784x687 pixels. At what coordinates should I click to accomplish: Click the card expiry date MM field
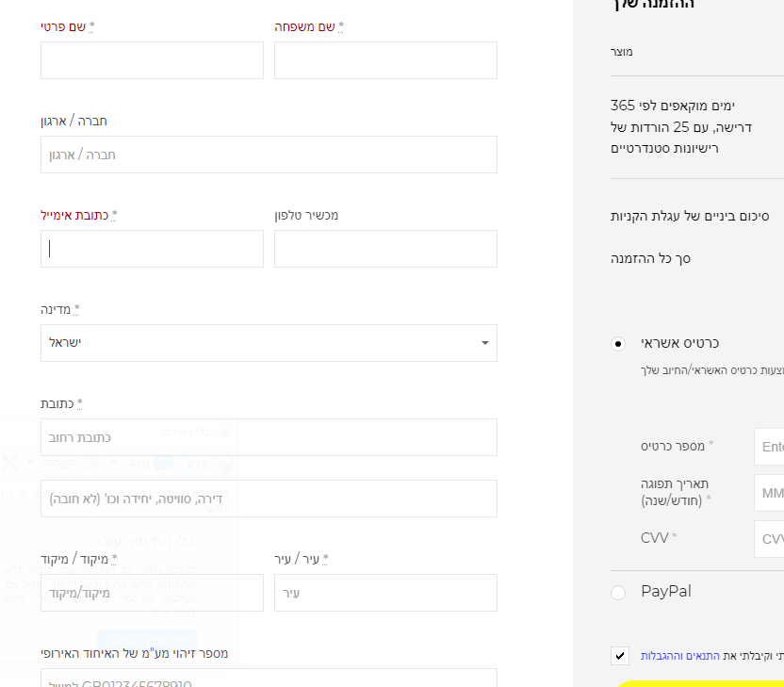769,493
